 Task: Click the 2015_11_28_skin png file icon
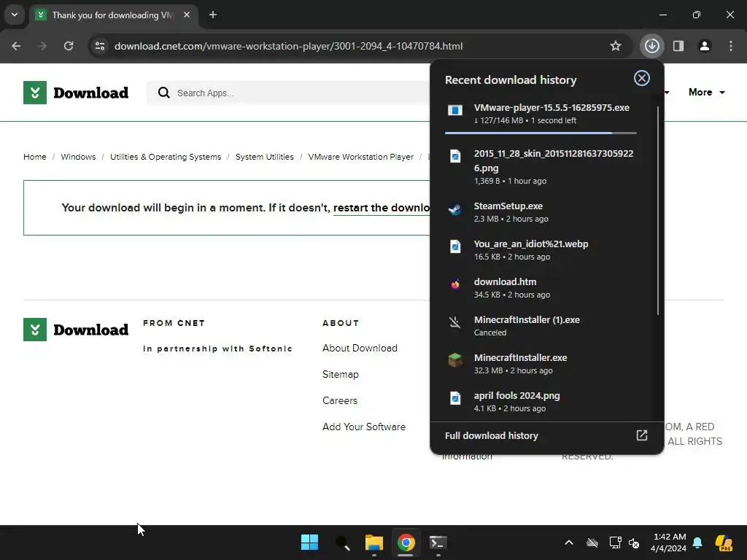pyautogui.click(x=455, y=156)
